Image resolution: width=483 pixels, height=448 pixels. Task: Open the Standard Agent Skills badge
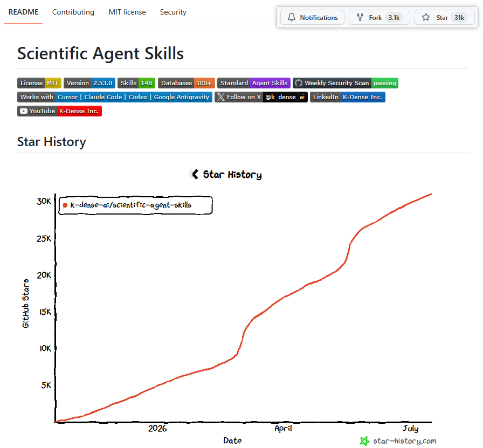point(254,83)
